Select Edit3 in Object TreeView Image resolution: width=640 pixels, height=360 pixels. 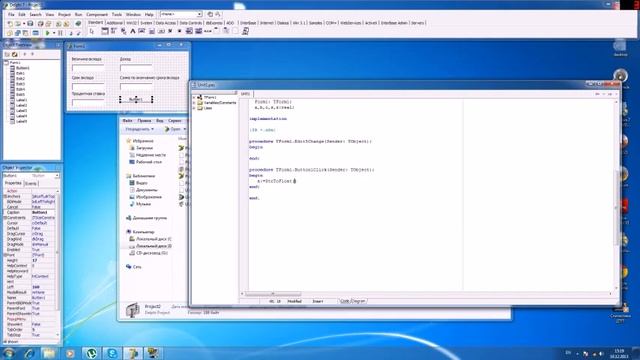click(20, 84)
